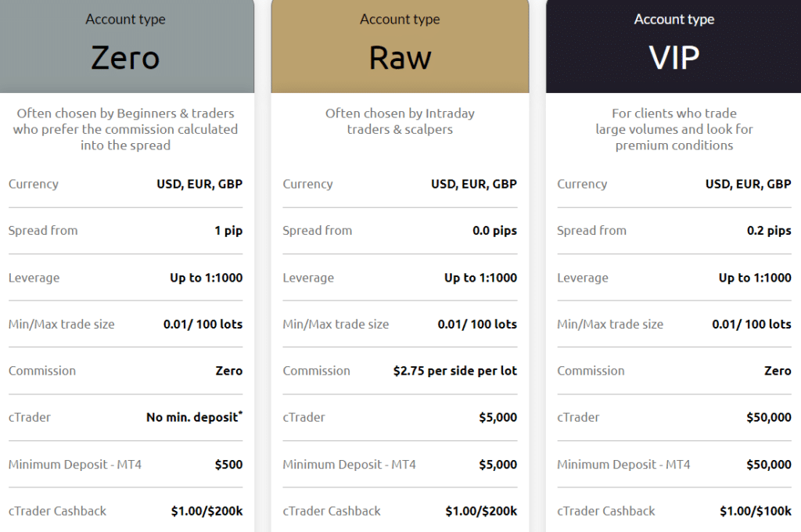Click Raw cTrader $5,000 value
The height and width of the screenshot is (532, 801).
[497, 418]
